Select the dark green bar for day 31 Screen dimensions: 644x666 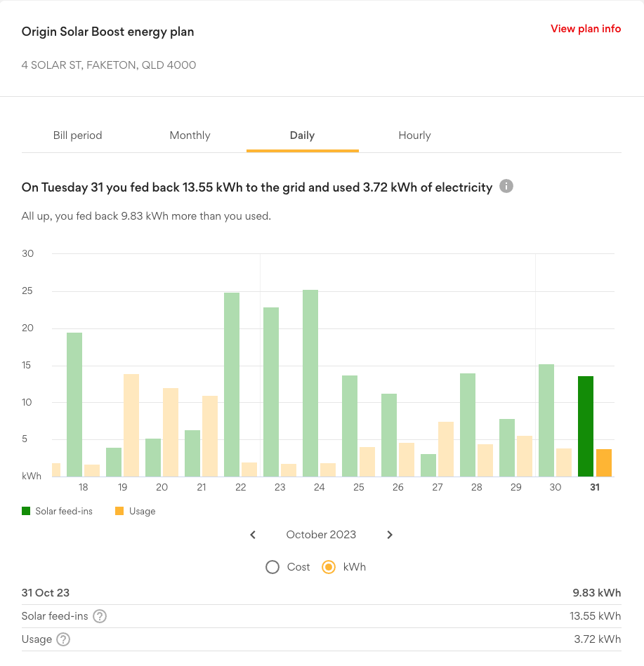click(584, 425)
